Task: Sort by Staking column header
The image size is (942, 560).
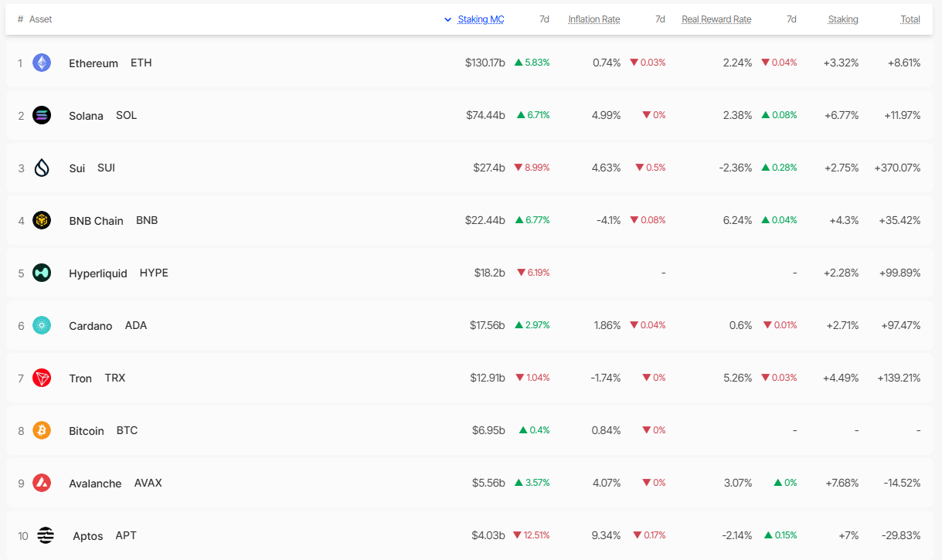Action: [x=843, y=19]
